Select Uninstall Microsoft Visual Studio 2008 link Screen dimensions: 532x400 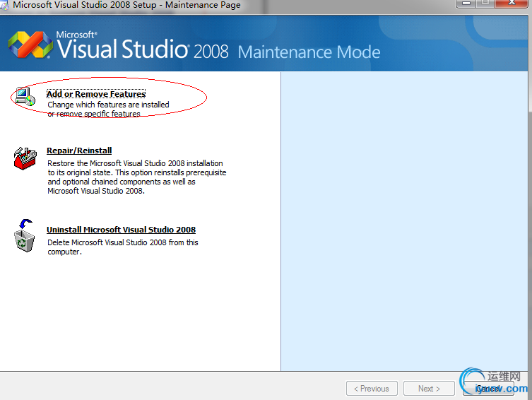click(x=121, y=230)
